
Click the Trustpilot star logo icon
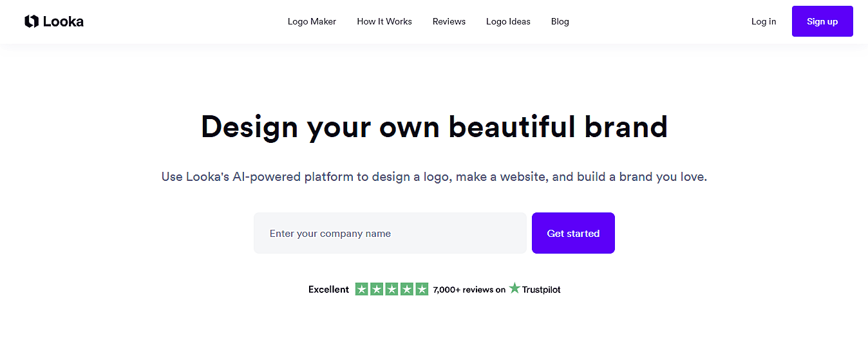[x=514, y=288]
